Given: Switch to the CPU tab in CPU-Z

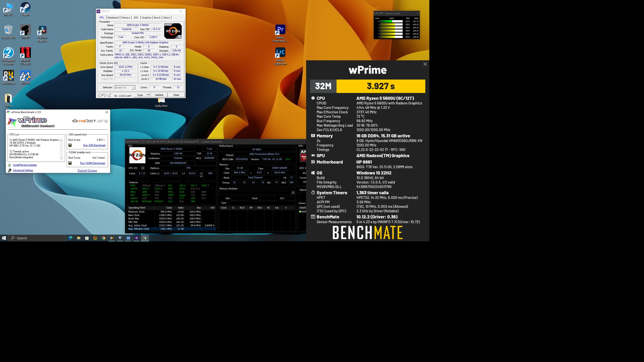Looking at the screenshot, I should point(102,18).
